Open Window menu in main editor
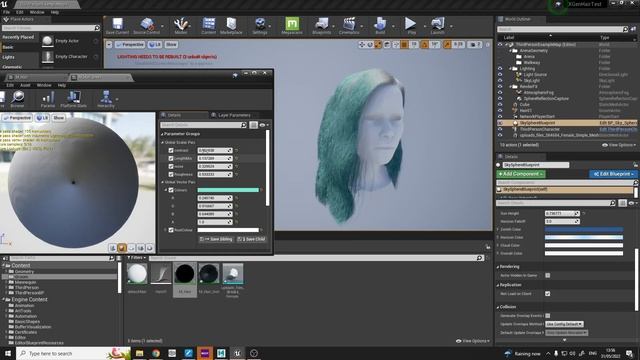Image resolution: width=640 pixels, height=360 pixels. pos(37,12)
